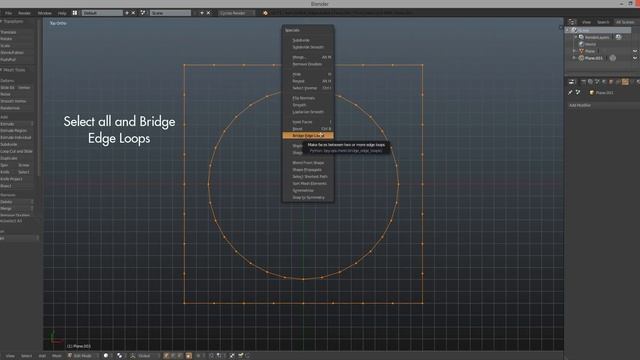Enable vertex select mode
This screenshot has height=360, width=640.
click(166, 356)
